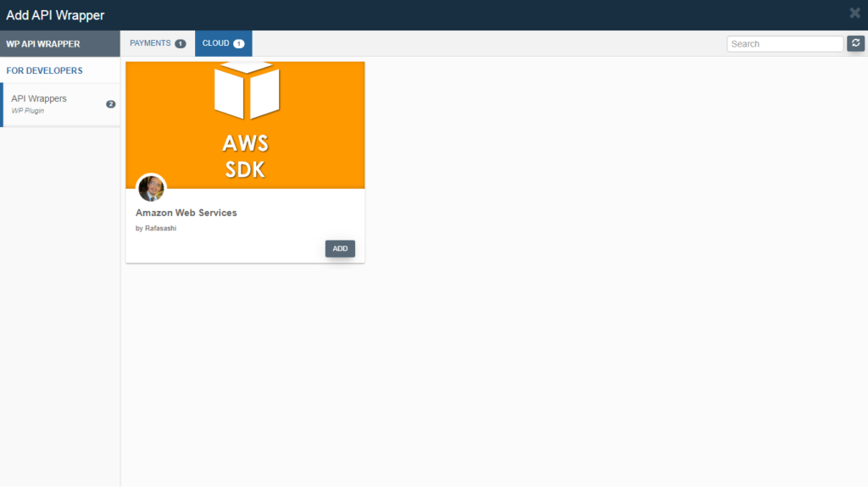Click the Rafasashi author avatar
Viewport: 868px width, 488px height.
[151, 188]
